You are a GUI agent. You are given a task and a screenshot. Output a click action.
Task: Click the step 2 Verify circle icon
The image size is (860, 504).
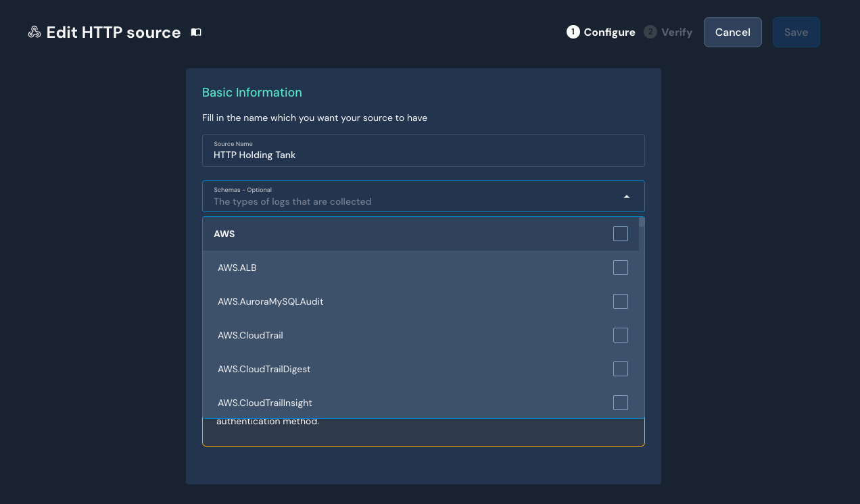(650, 32)
